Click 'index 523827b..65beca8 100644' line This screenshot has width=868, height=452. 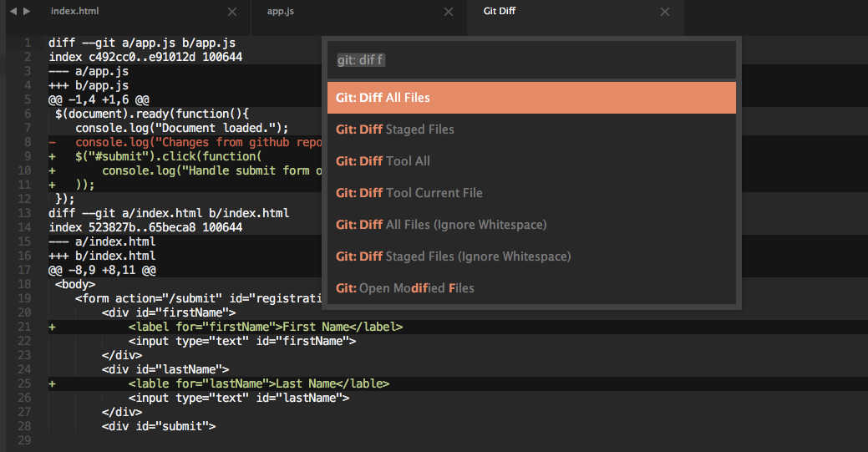tap(145, 227)
